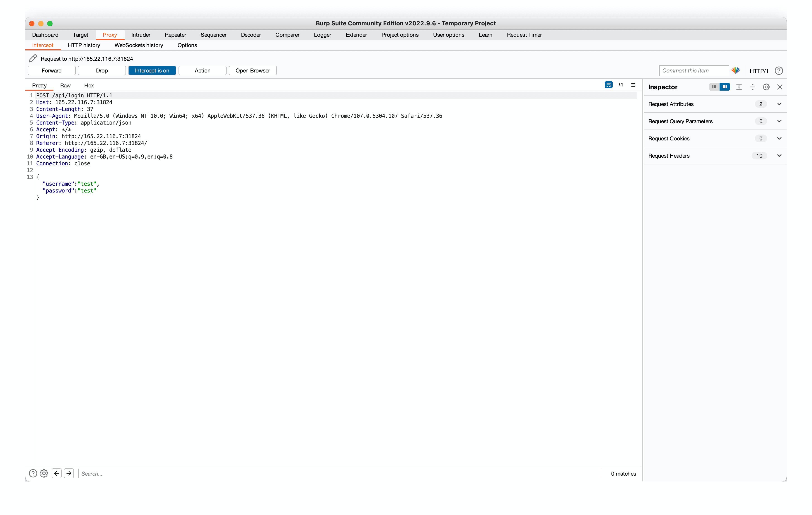Switch Inspector to left docked layout
This screenshot has height=515, width=812.
click(x=714, y=87)
